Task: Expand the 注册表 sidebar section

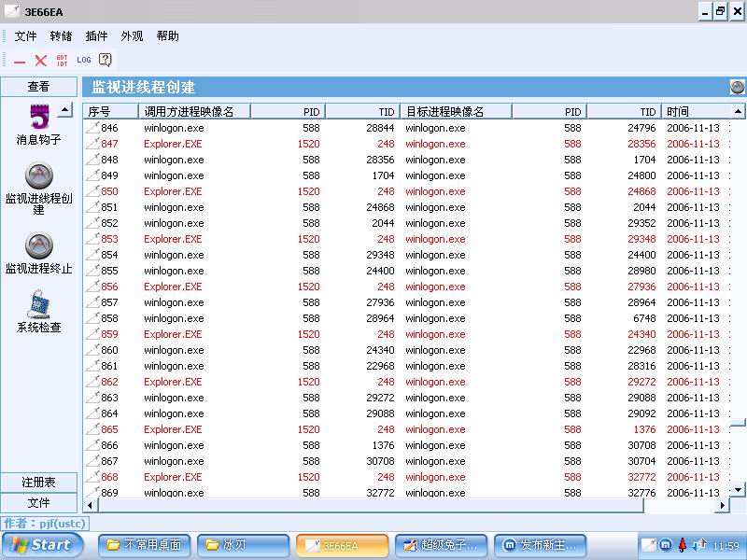Action: (x=39, y=483)
